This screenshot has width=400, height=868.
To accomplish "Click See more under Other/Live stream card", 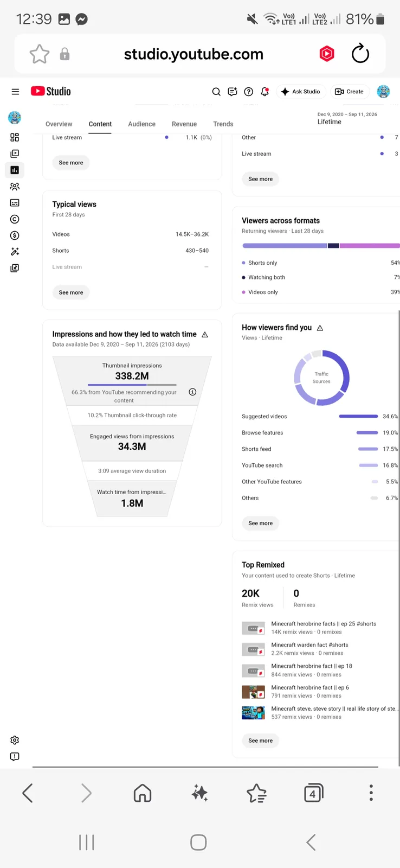I will pyautogui.click(x=261, y=179).
